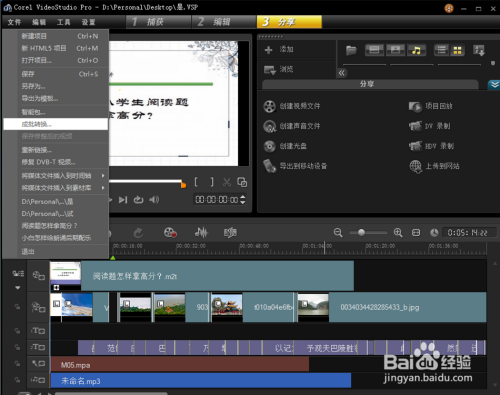Open the 设置 menu

coord(88,22)
